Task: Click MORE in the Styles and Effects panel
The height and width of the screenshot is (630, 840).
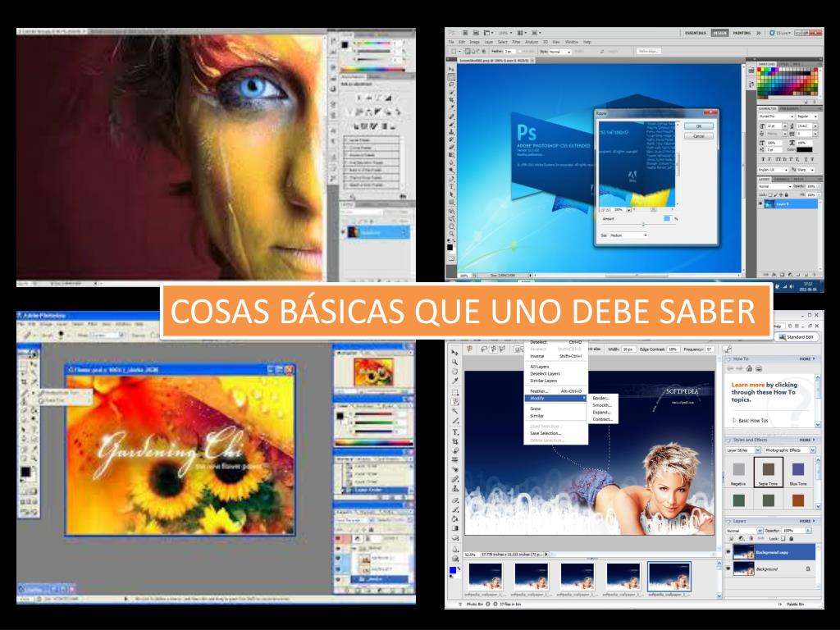Action: (807, 440)
